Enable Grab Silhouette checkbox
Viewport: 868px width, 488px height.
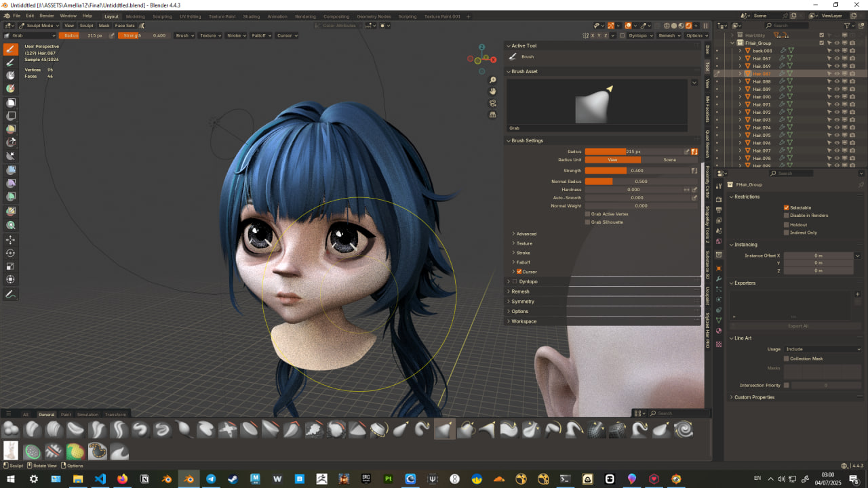pos(587,222)
